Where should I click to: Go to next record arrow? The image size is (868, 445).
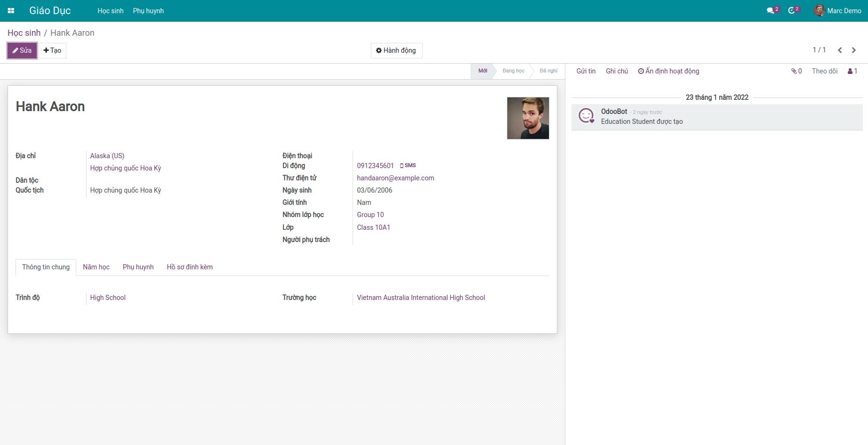click(x=854, y=50)
